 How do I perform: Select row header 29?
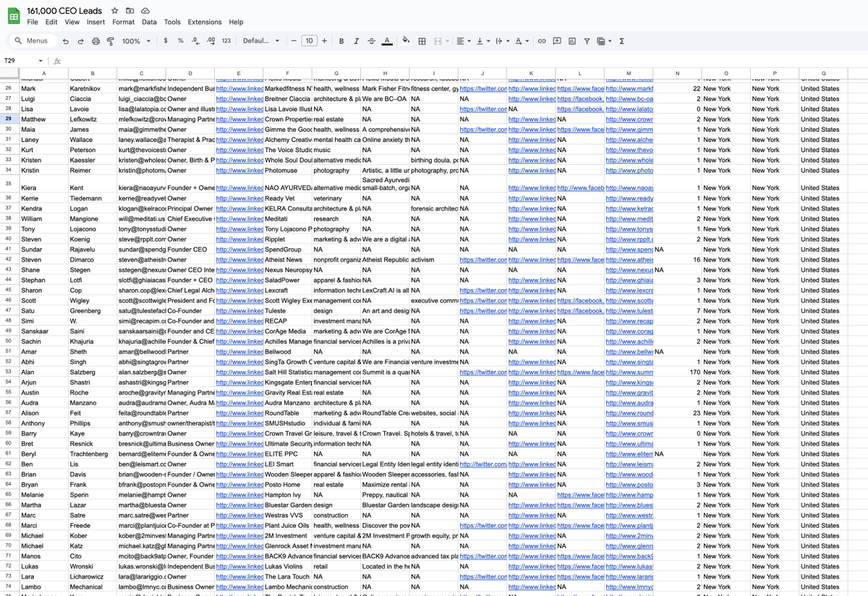click(x=8, y=119)
